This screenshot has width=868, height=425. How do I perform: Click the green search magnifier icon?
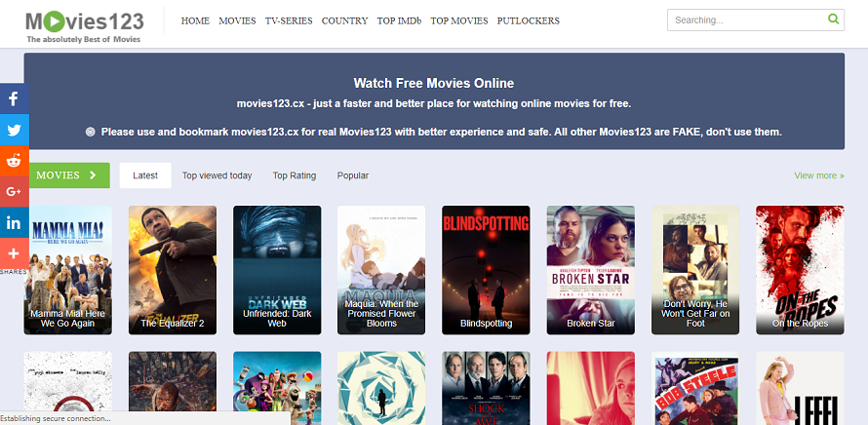point(833,19)
